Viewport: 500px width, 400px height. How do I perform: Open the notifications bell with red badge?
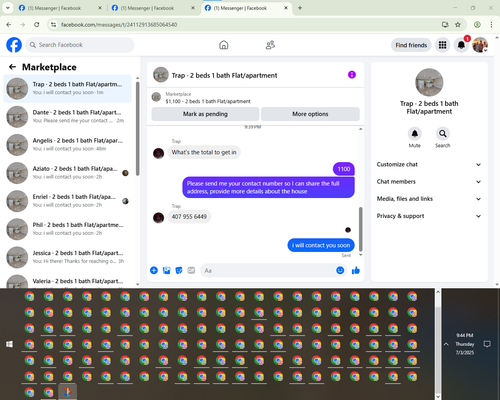(461, 45)
